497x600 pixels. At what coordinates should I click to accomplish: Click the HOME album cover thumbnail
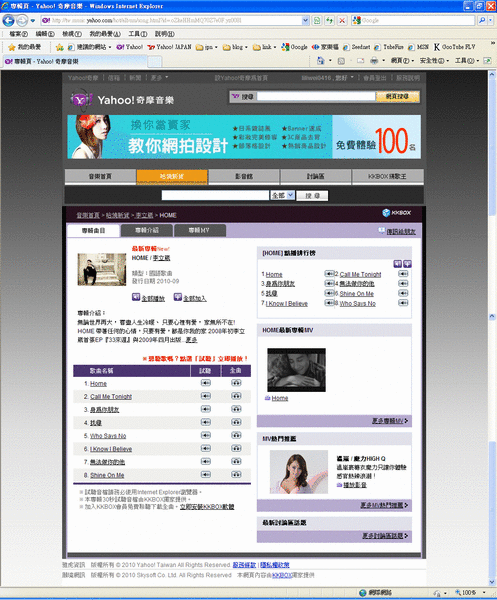[x=102, y=269]
